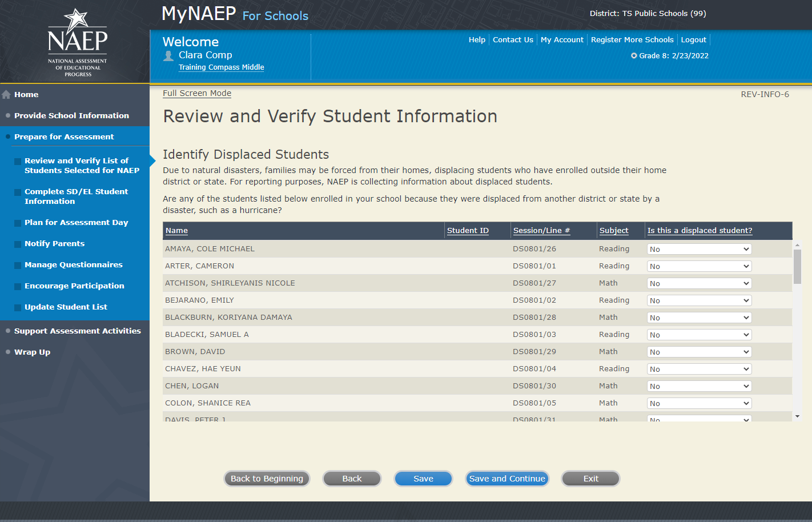Open the Training Compass Middle school link
The image size is (812, 522).
pyautogui.click(x=221, y=67)
